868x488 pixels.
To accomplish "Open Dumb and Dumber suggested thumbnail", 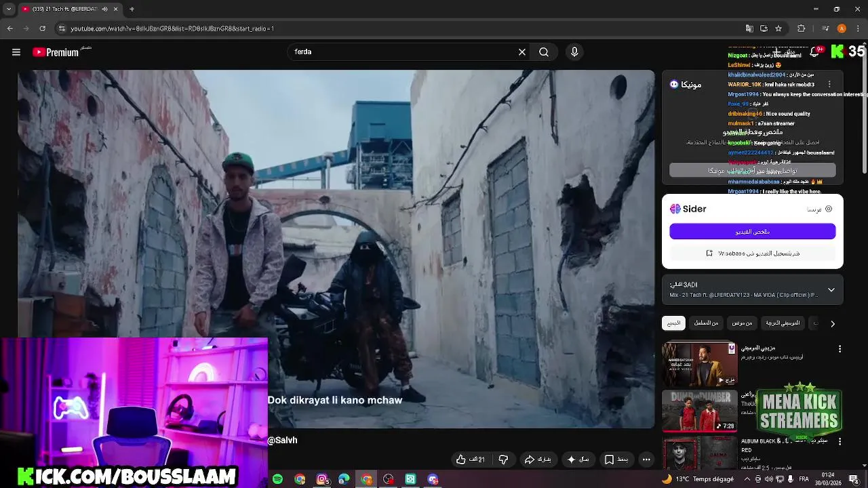I will pos(699,411).
